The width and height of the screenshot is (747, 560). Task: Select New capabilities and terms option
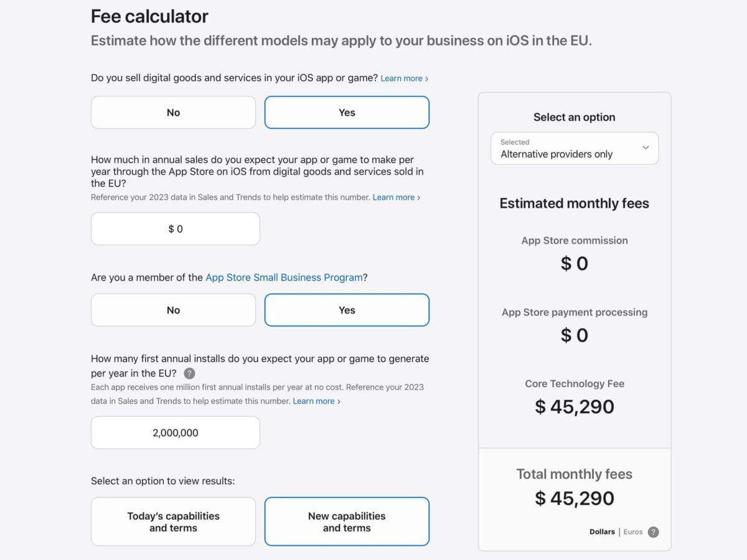[x=347, y=521]
